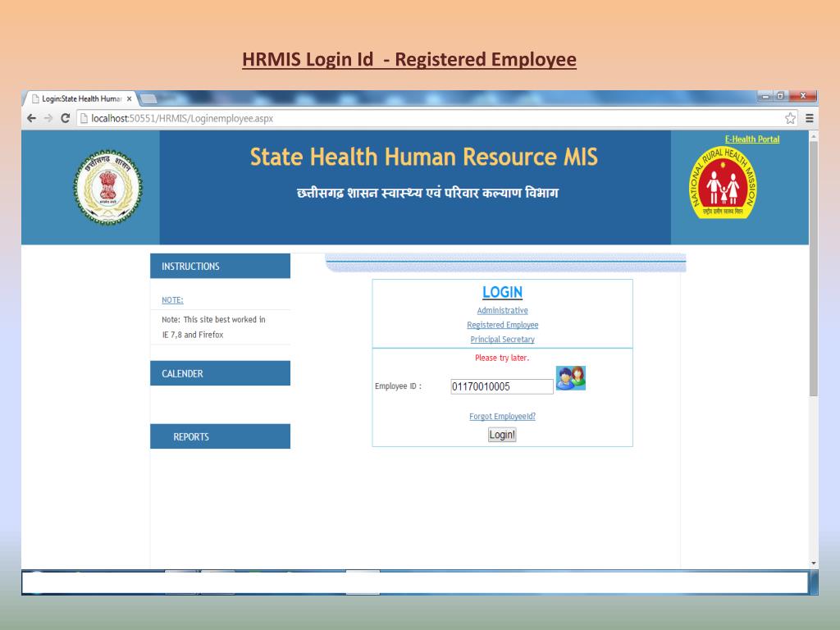Reload the page with the refresh icon
Image resolution: width=840 pixels, height=630 pixels.
[x=66, y=118]
